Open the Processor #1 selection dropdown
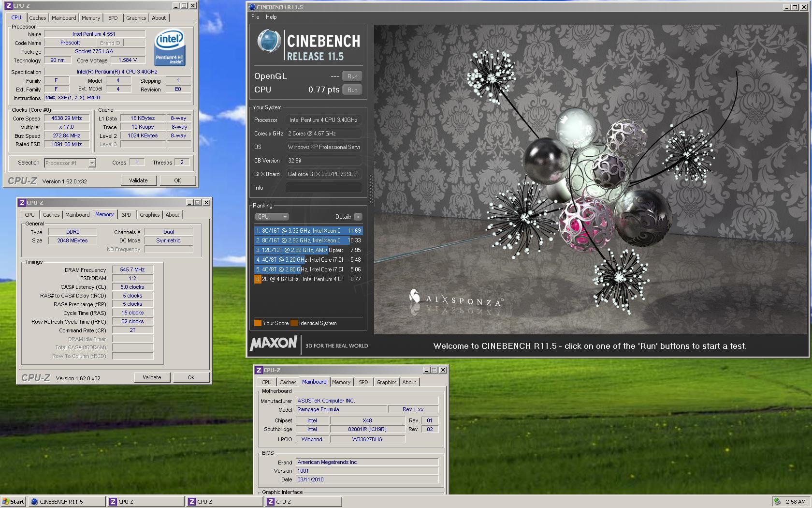The width and height of the screenshot is (812, 508). tap(70, 163)
